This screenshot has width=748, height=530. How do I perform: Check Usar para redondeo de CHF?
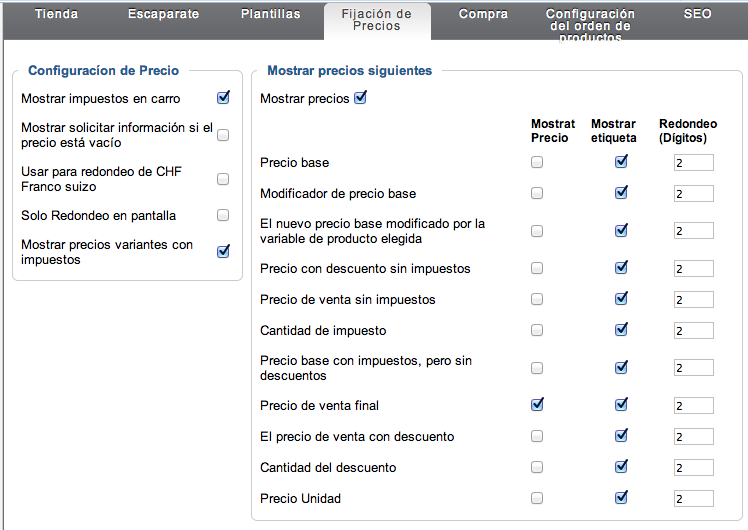[x=223, y=179]
